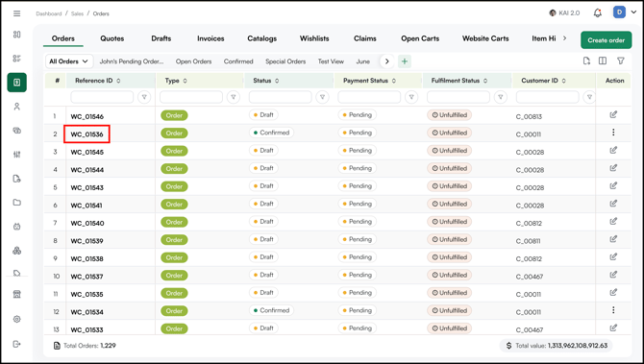Open order link WC_01536

point(87,134)
